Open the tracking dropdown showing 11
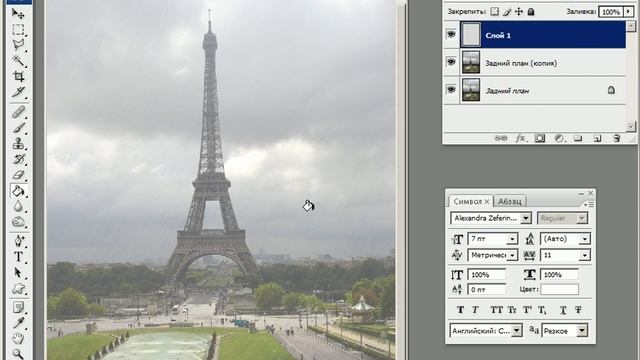The width and height of the screenshot is (640, 360). pos(585,256)
